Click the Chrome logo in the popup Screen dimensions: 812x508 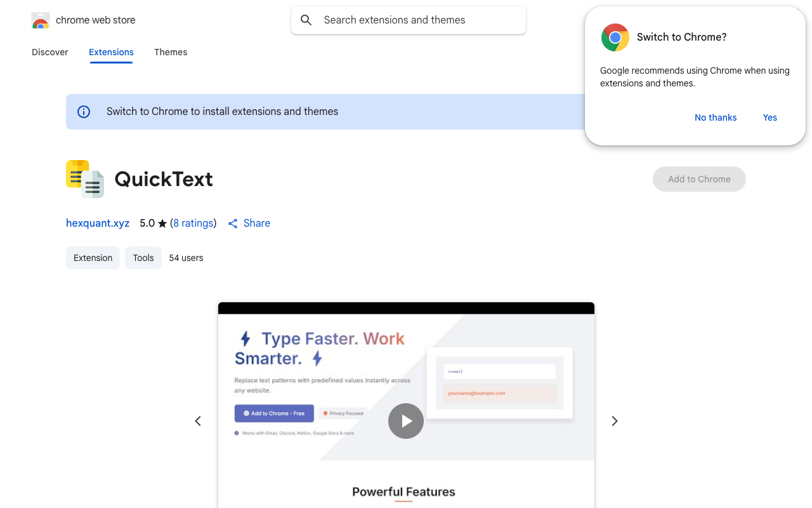tap(615, 37)
